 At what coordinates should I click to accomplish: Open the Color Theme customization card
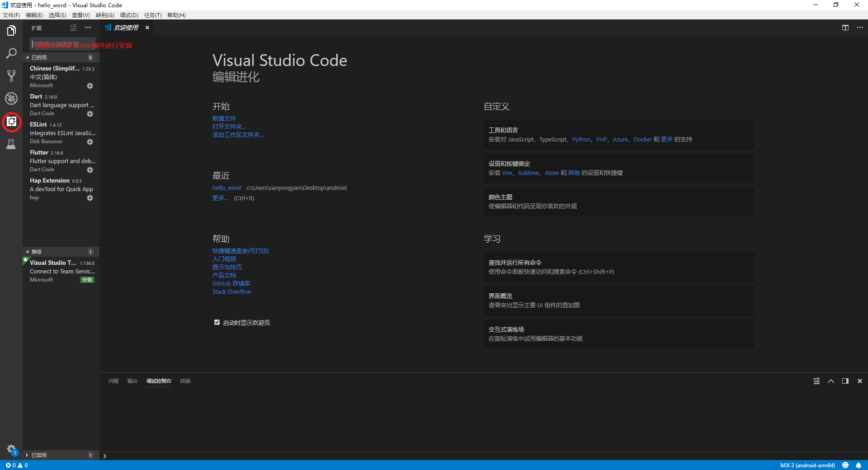619,202
